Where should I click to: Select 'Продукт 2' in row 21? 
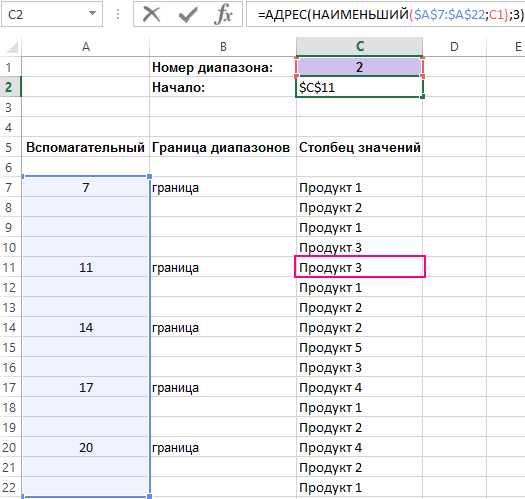tap(360, 467)
